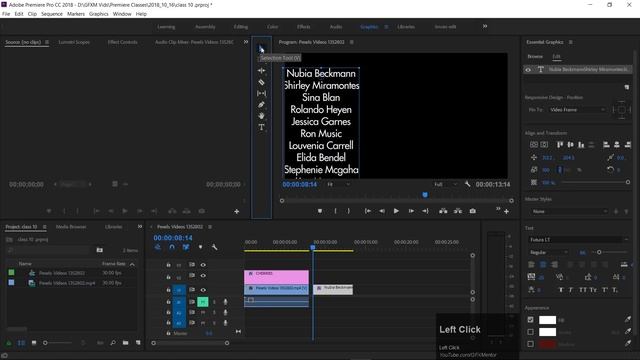This screenshot has height=360, width=640.
Task: Select the Color workspace
Action: pos(272,27)
